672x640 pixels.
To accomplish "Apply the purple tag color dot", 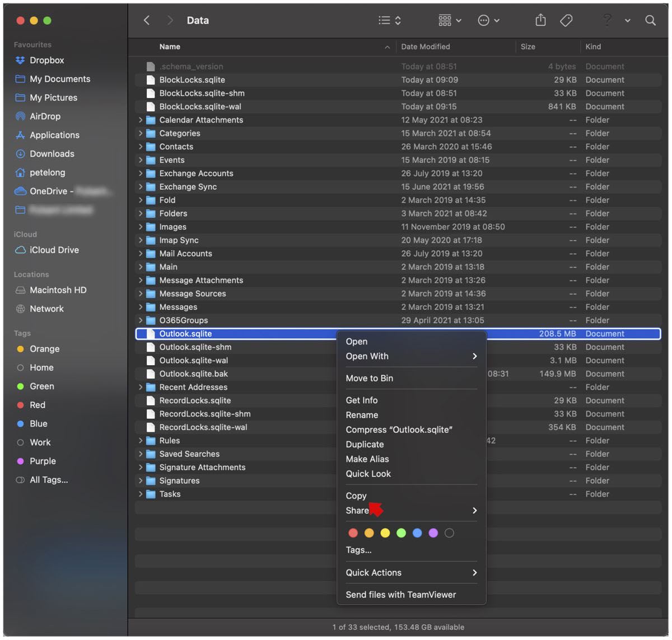I will tap(433, 533).
